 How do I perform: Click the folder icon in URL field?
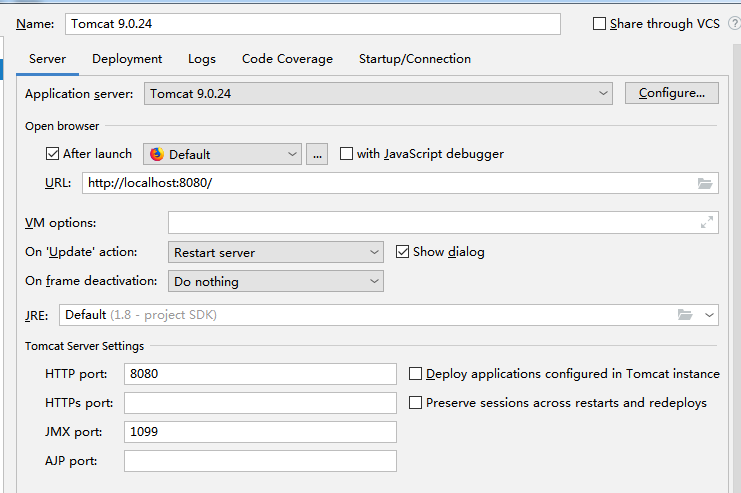coord(705,183)
